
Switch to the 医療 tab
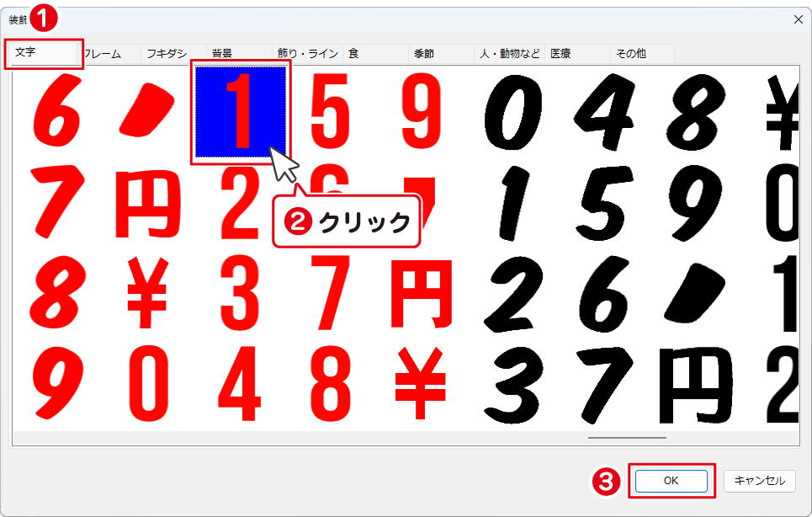pyautogui.click(x=576, y=54)
